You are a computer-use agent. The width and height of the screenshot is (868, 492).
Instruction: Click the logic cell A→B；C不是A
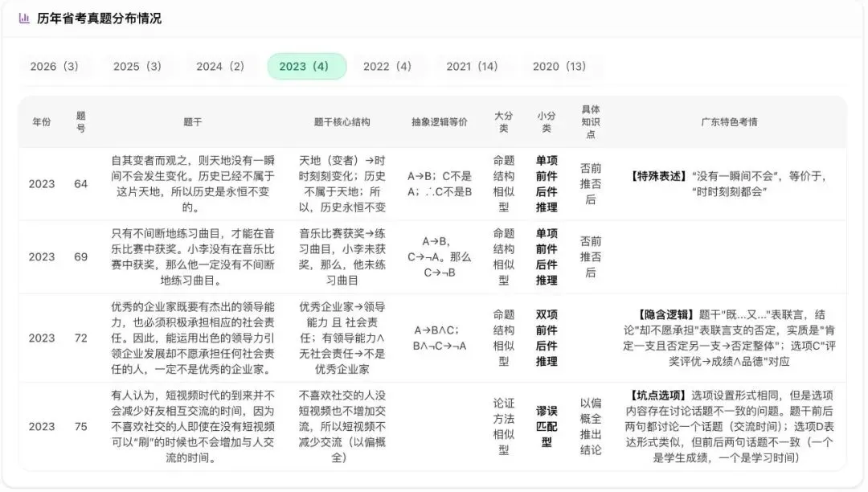coord(440,184)
